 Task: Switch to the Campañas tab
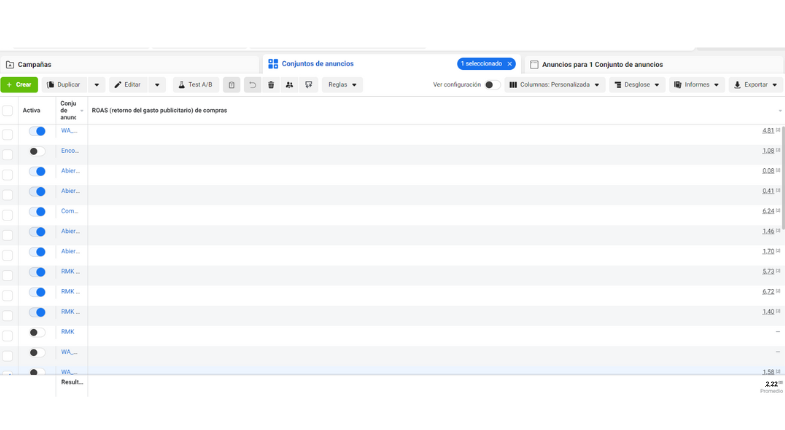[x=30, y=64]
